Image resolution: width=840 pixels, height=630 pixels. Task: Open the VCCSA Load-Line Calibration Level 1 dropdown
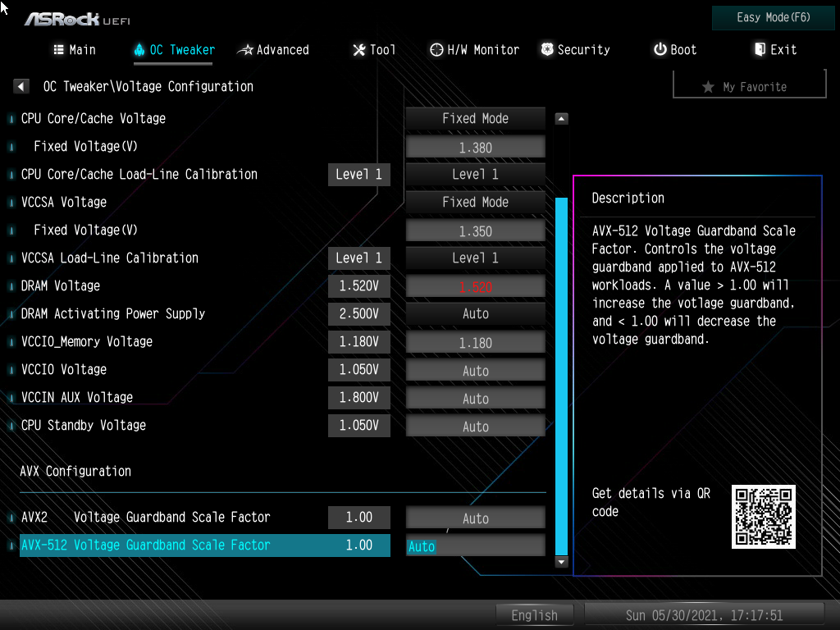[x=475, y=258]
